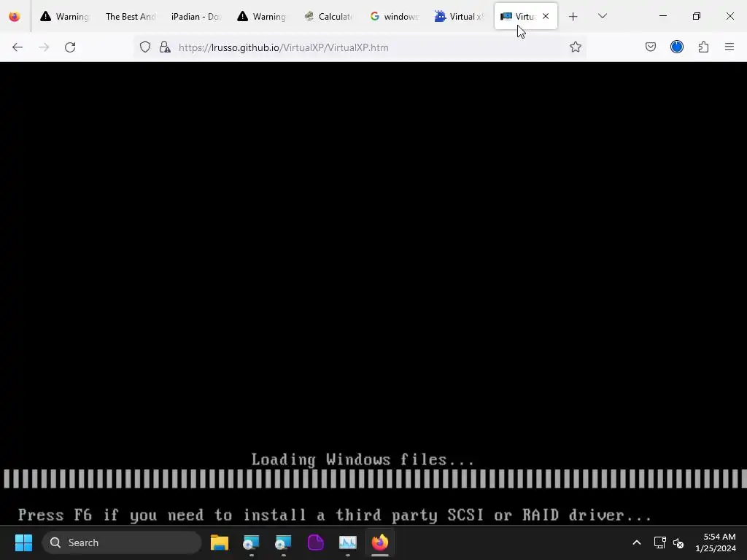Open second installer app in taskbar
The height and width of the screenshot is (560, 747).
tap(284, 542)
